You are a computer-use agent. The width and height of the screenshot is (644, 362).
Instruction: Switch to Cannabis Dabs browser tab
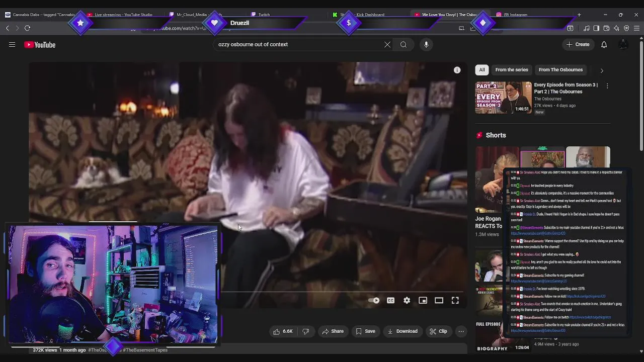tap(40, 15)
